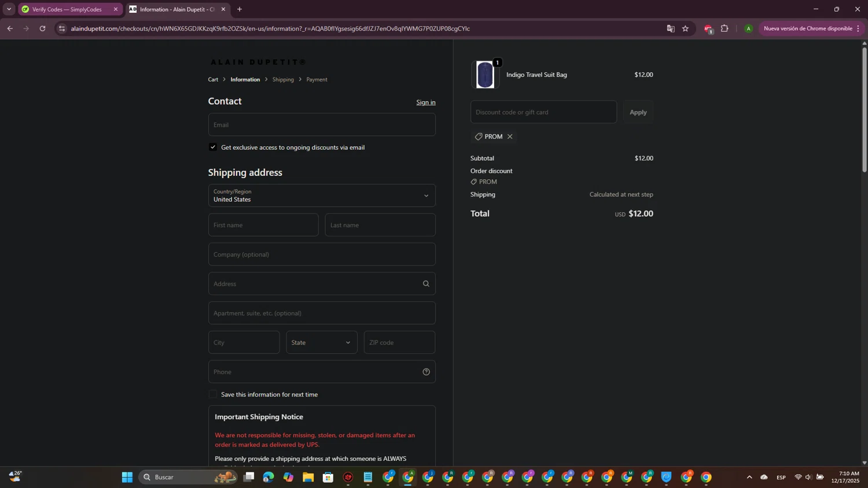Screen dimensions: 868x488
Task: Click the page vertical scrollbar
Action: pos(865,110)
